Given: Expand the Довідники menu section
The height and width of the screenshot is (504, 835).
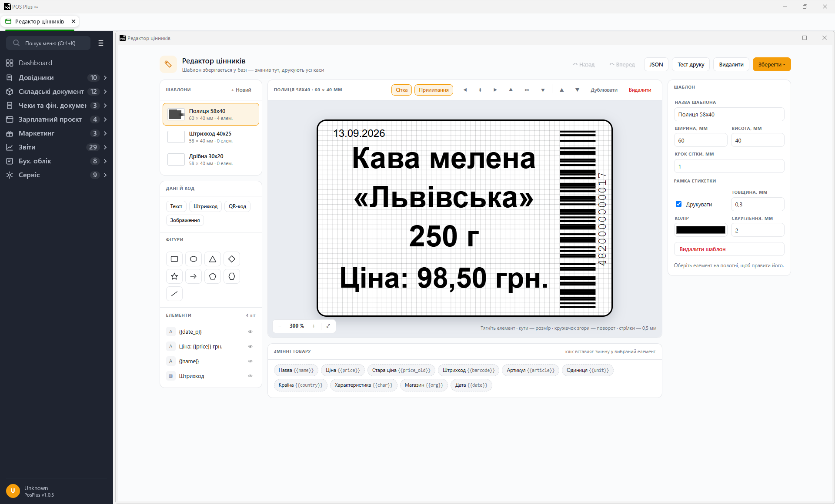Looking at the screenshot, I should click(57, 78).
